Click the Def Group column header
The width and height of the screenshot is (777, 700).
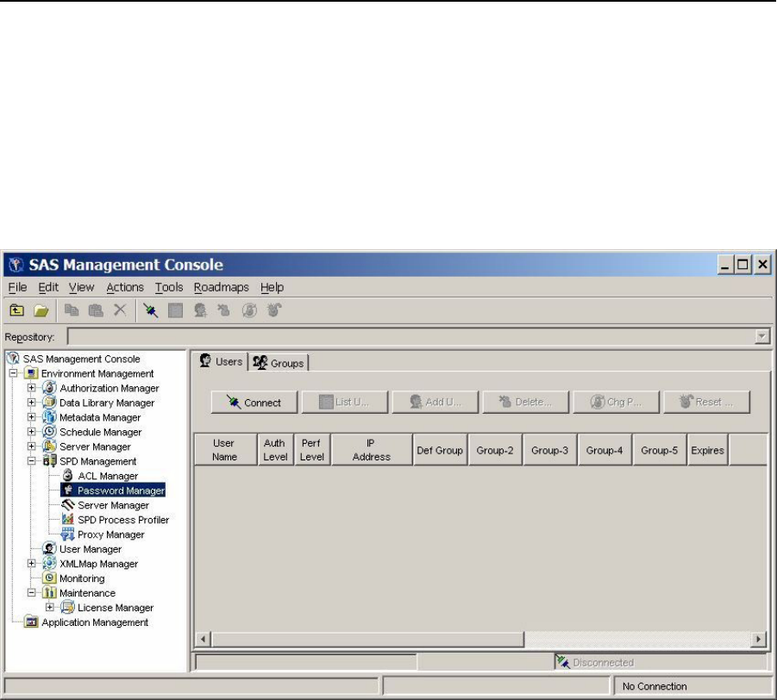(x=440, y=450)
